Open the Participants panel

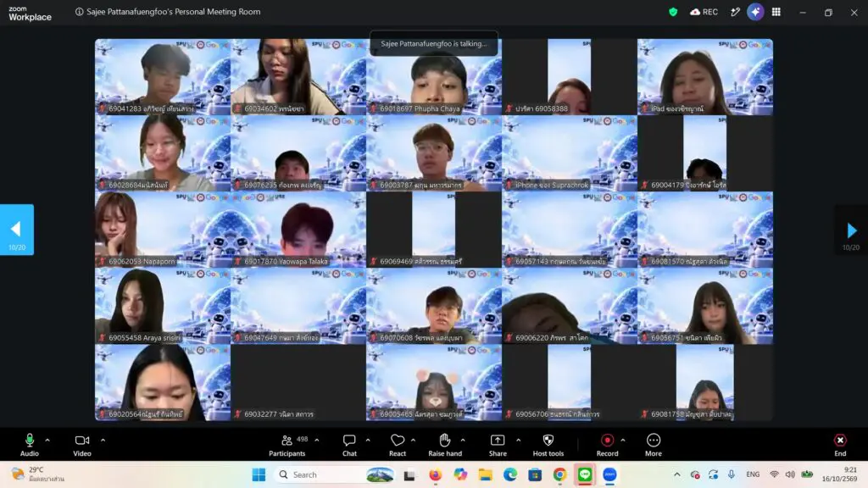tap(287, 445)
